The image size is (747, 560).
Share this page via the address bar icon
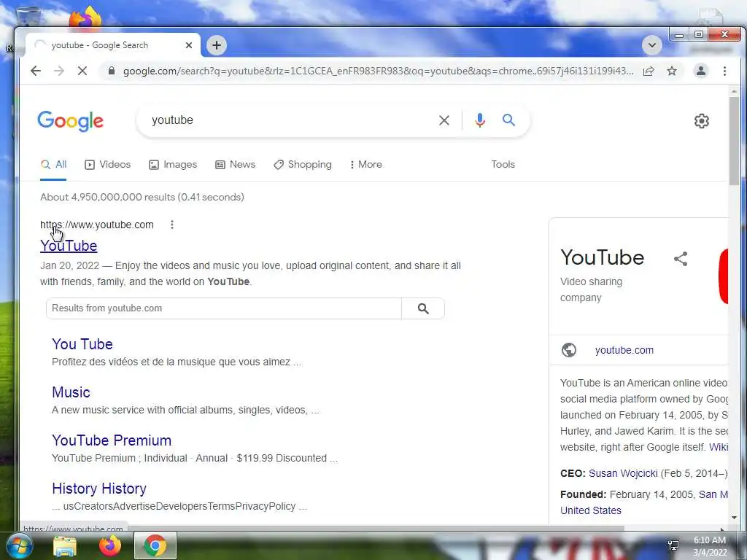(649, 71)
